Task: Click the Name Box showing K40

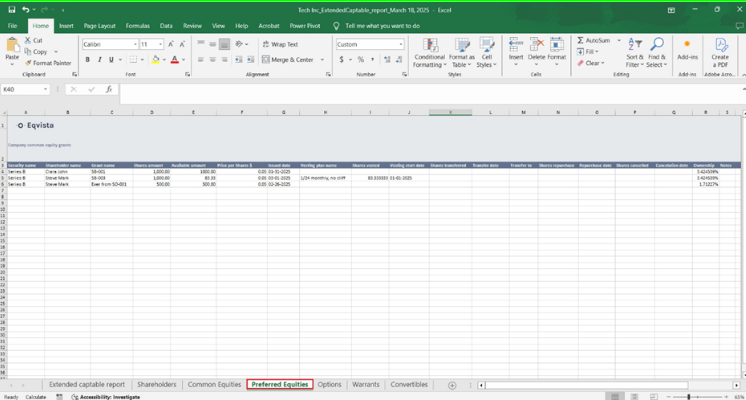Action: pos(25,89)
